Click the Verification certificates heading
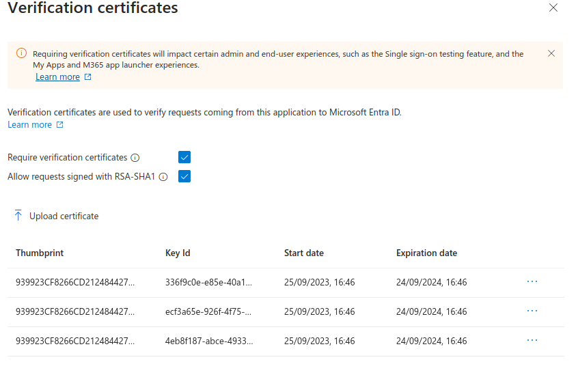The height and width of the screenshot is (392, 578). [93, 8]
